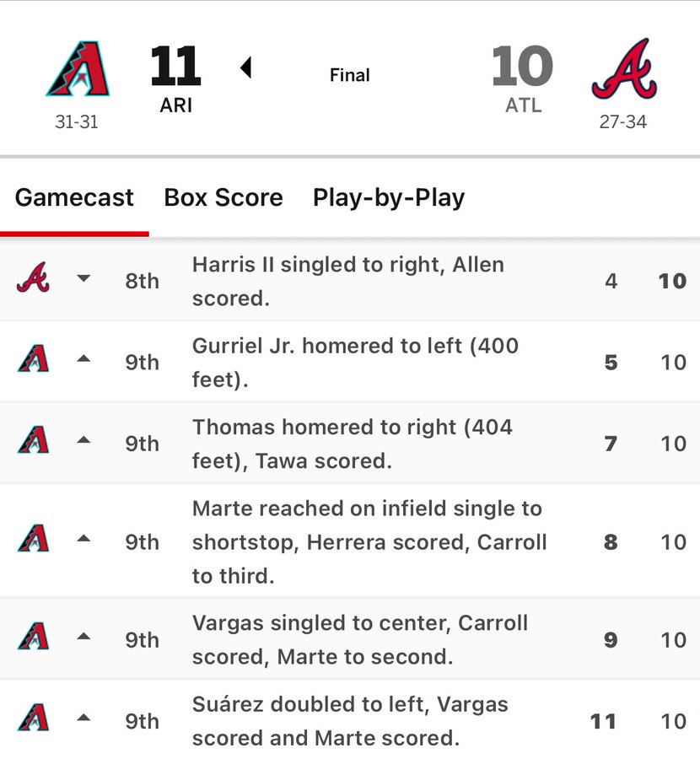Select the Thomas homered to right play

tap(352, 444)
